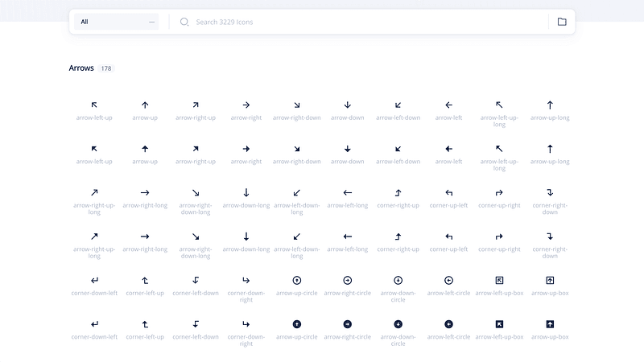
Task: Choose the bold corner-down-right icon
Action: point(246,324)
